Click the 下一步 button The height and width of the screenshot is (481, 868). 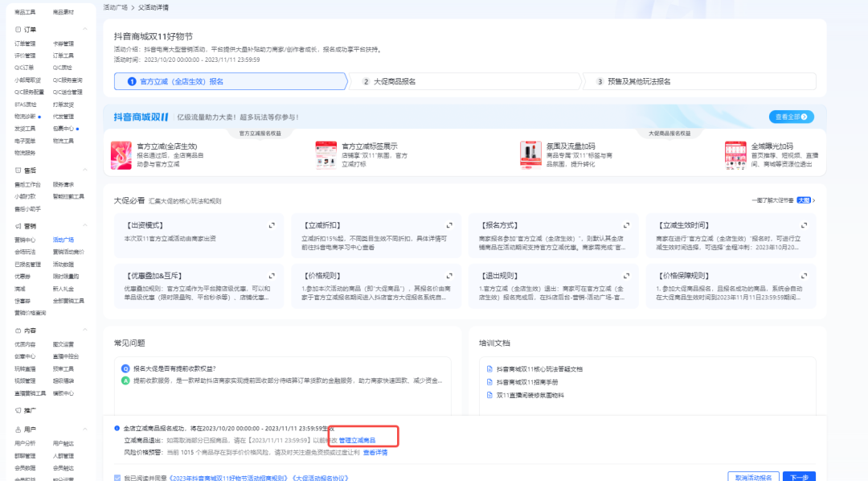click(800, 477)
